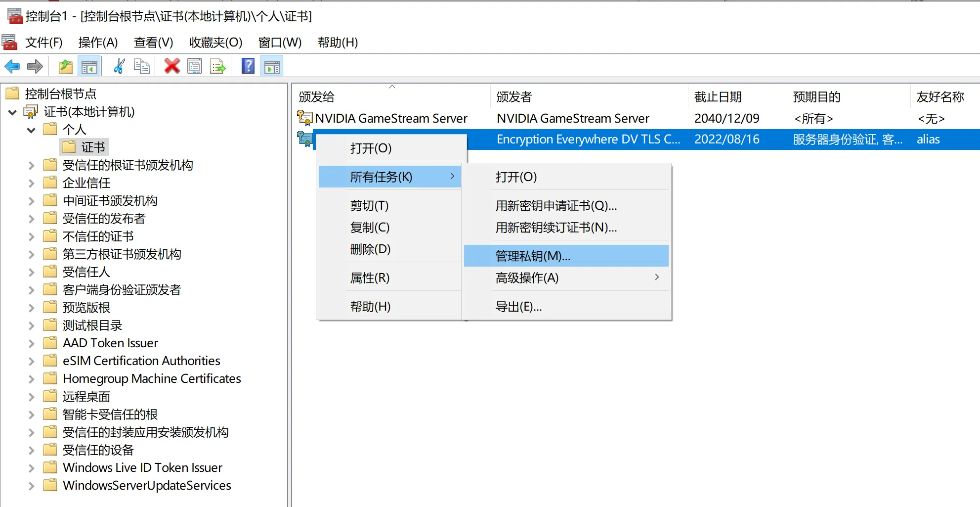Image resolution: width=980 pixels, height=507 pixels.
Task: Click the NVIDIA GameStream Server certificate icon
Action: 304,118
